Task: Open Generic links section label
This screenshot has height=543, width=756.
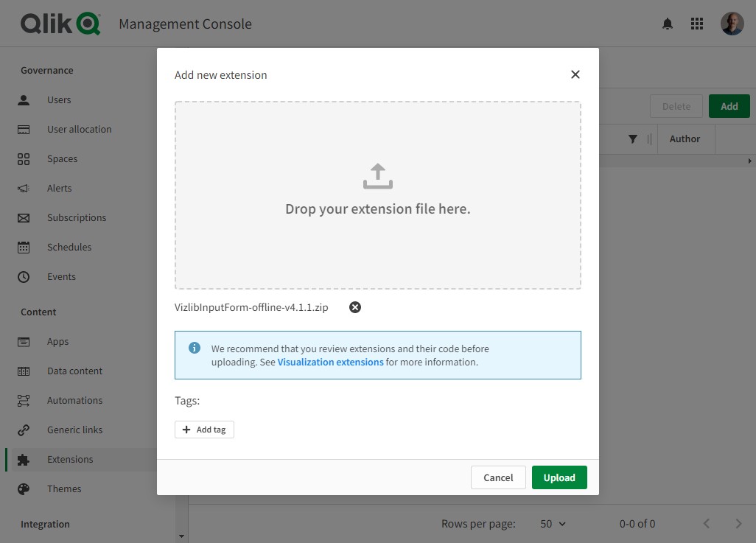Action: [x=74, y=430]
